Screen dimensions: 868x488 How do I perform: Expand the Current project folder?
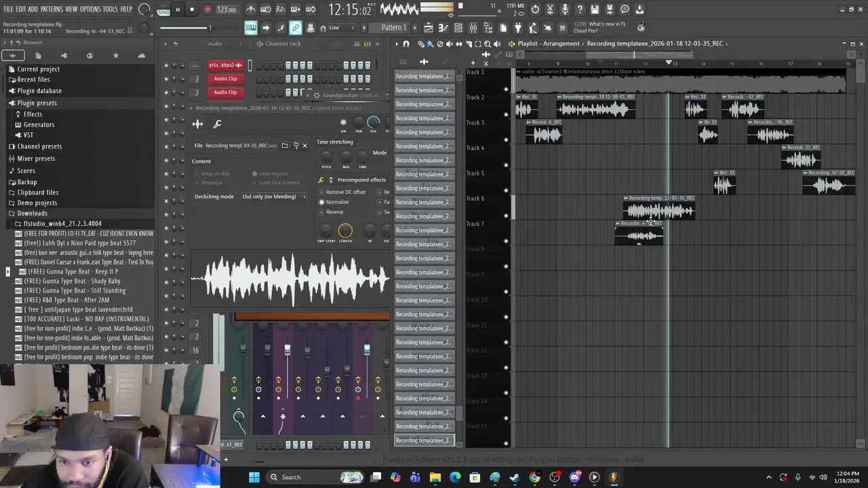click(x=39, y=69)
